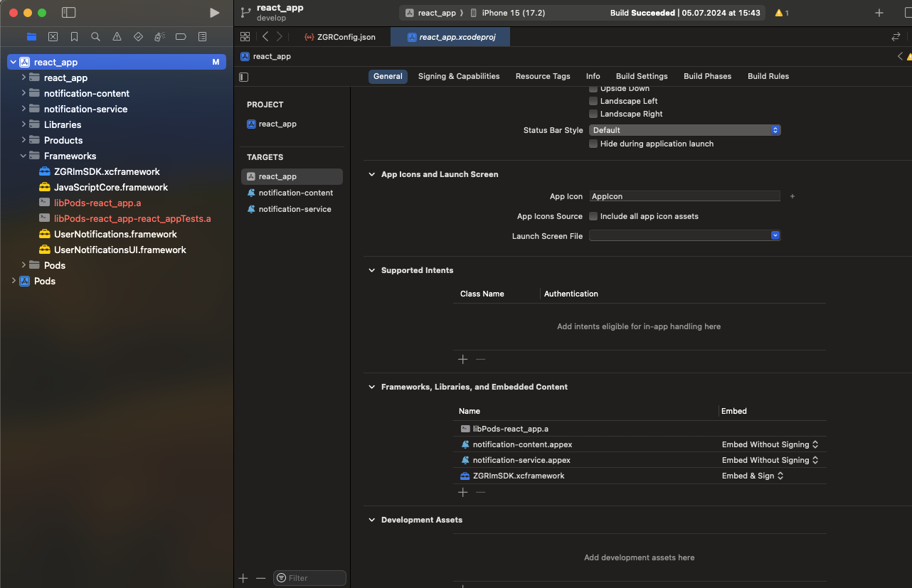Change embed option for notification-content.appex
The width and height of the screenshot is (912, 588).
click(x=770, y=444)
